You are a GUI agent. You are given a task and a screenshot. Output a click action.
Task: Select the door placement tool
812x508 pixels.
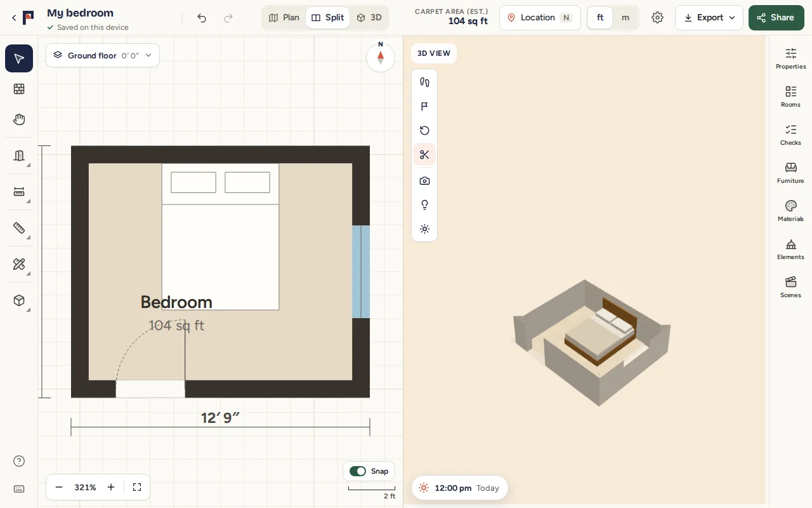click(19, 156)
